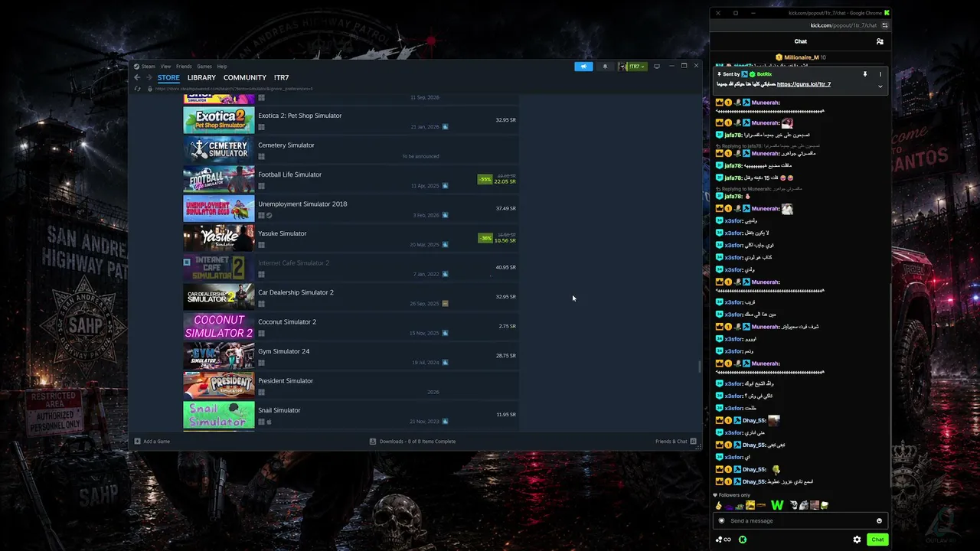Switch to the COMMUNITY tab
The image size is (980, 551).
coord(245,77)
